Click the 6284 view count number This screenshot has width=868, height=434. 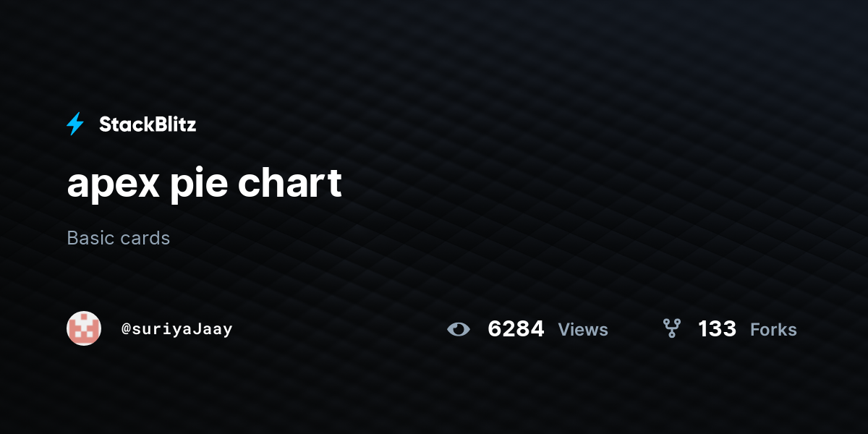coord(516,329)
